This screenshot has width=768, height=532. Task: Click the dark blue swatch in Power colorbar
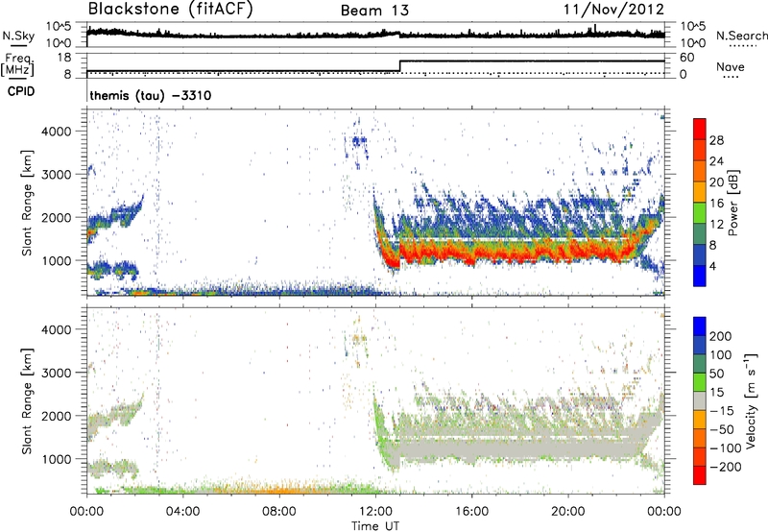700,276
